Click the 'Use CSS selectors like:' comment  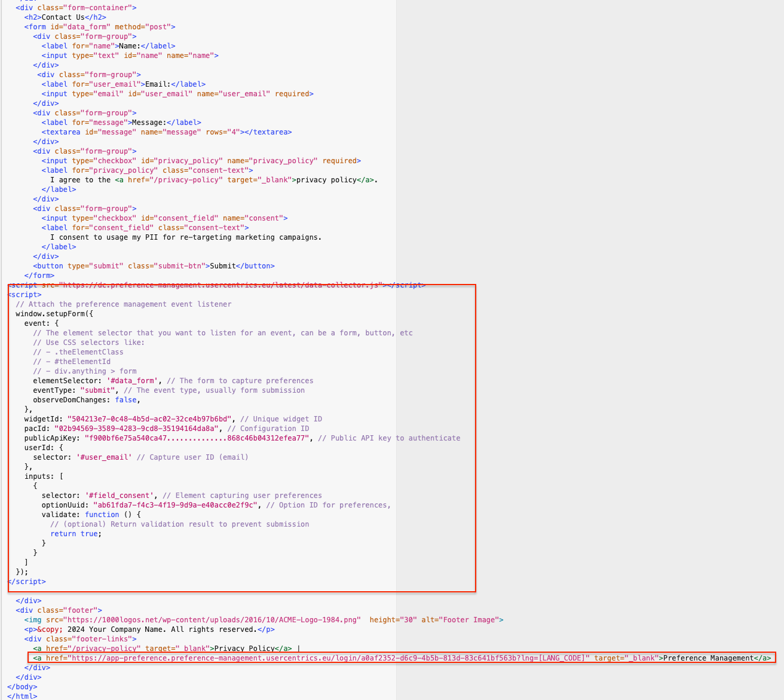click(88, 343)
